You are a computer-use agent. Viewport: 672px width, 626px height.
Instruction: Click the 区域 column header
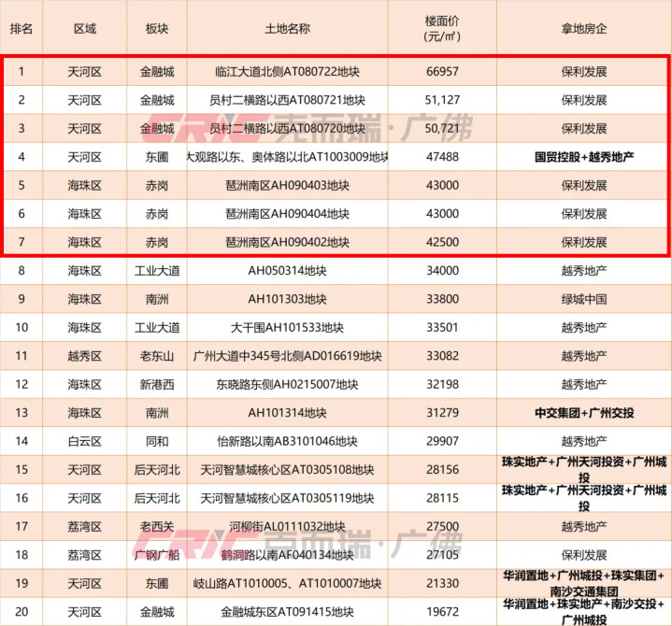pos(85,29)
